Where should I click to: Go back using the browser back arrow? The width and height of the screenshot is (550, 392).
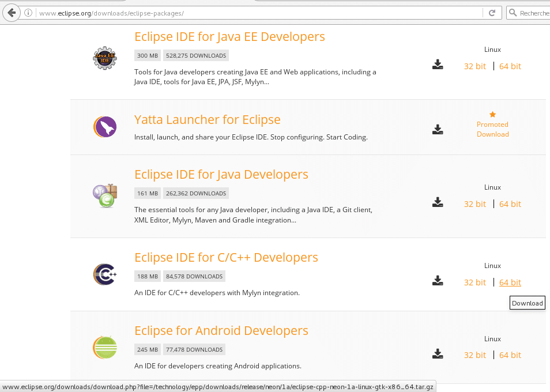tap(11, 13)
